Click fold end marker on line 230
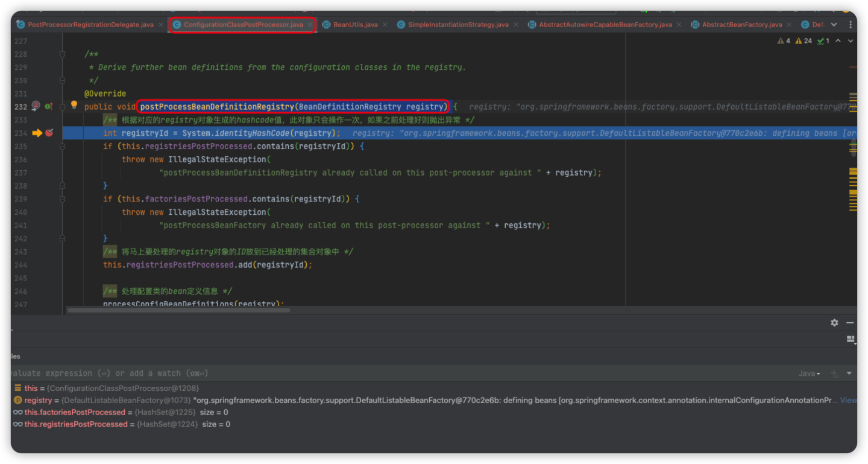The width and height of the screenshot is (868, 464). 62,80
